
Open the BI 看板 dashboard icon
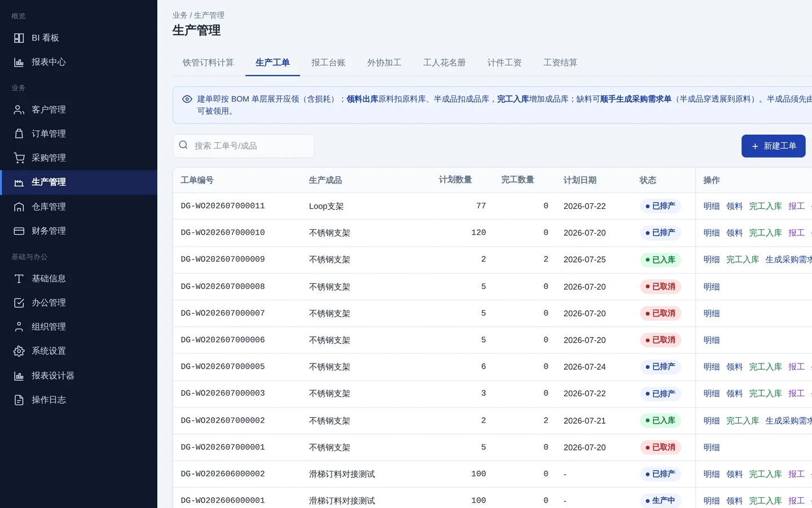click(19, 38)
